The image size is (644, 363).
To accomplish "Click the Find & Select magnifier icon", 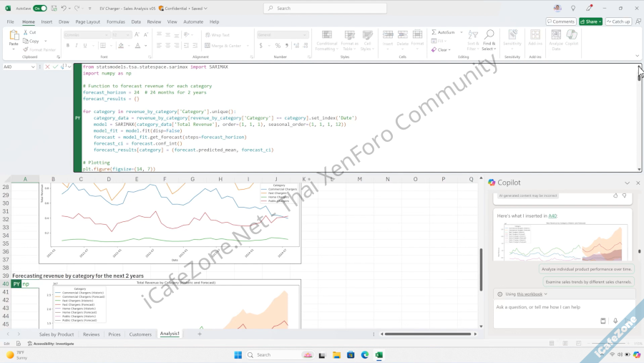I will (x=489, y=35).
